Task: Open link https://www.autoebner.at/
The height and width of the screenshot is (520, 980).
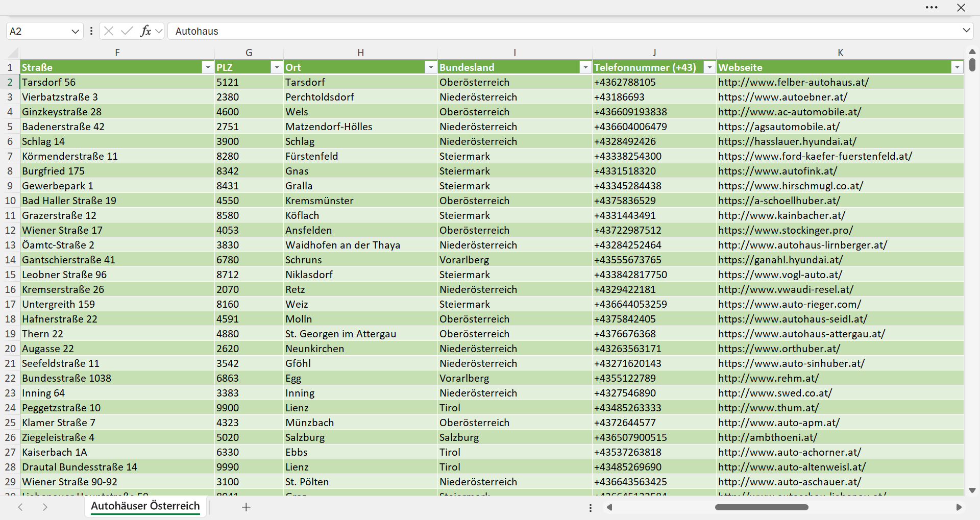Action: [782, 97]
